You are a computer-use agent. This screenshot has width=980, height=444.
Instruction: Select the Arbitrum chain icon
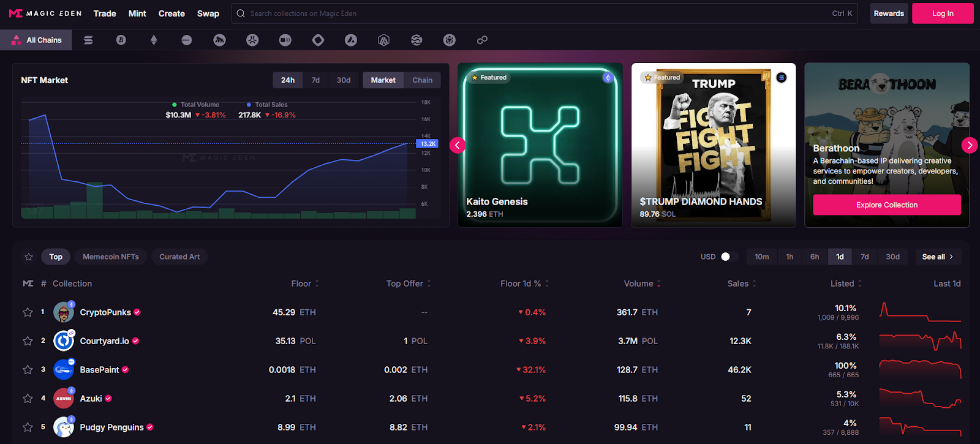[384, 40]
